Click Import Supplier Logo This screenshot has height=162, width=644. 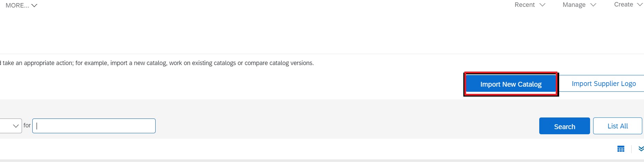pyautogui.click(x=603, y=84)
